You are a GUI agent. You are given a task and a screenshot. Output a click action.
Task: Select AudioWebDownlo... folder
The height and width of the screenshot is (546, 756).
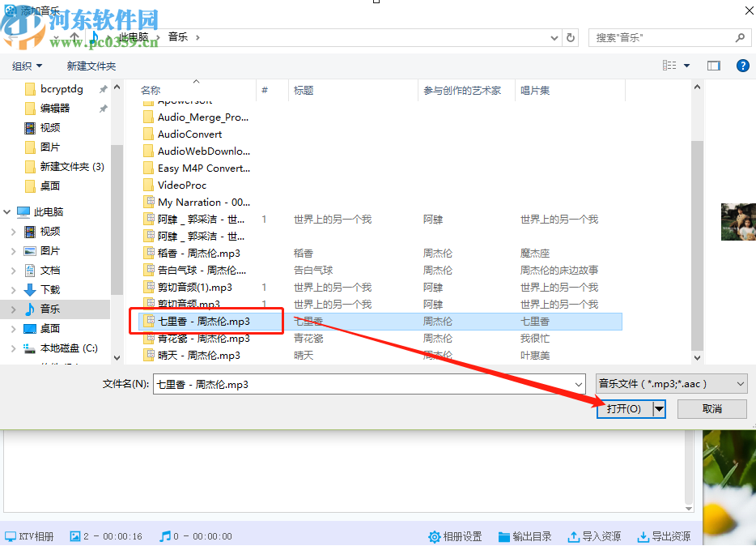[x=197, y=151]
